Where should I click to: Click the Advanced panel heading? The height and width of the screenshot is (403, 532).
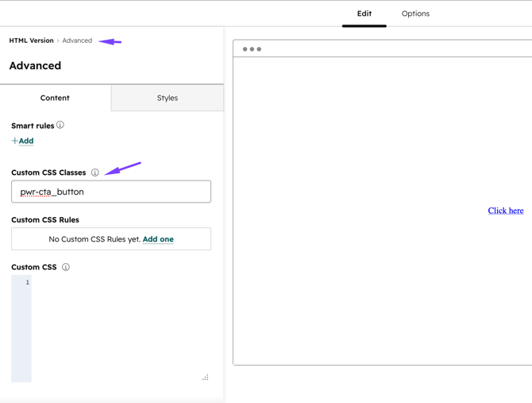35,65
